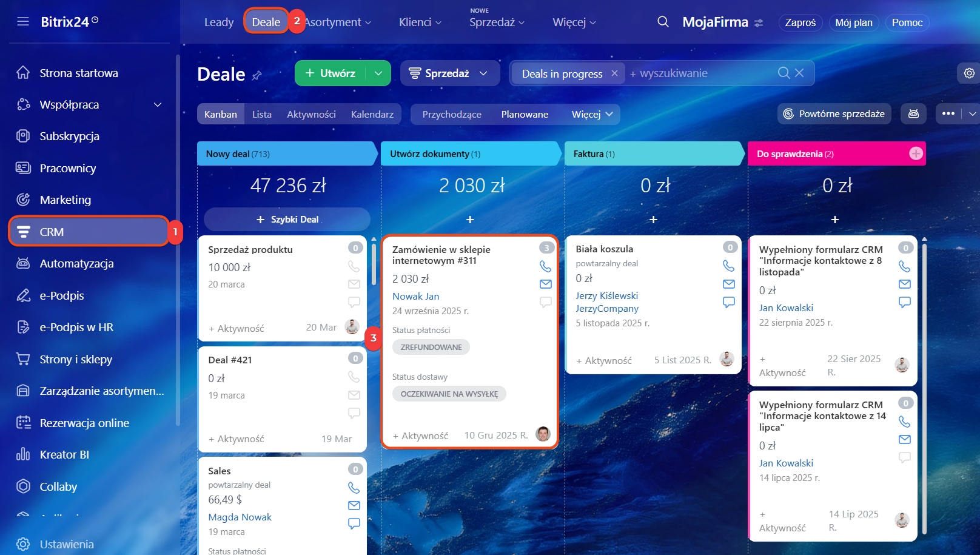The image size is (980, 555).
Task: Click the pink Do sprawdzenia stage header
Action: [x=825, y=154]
